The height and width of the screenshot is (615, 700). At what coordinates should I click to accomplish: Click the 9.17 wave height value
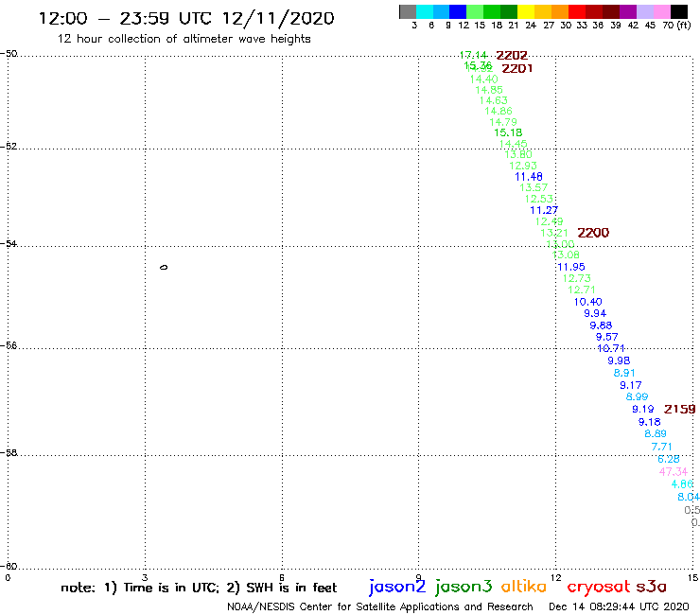click(x=630, y=385)
